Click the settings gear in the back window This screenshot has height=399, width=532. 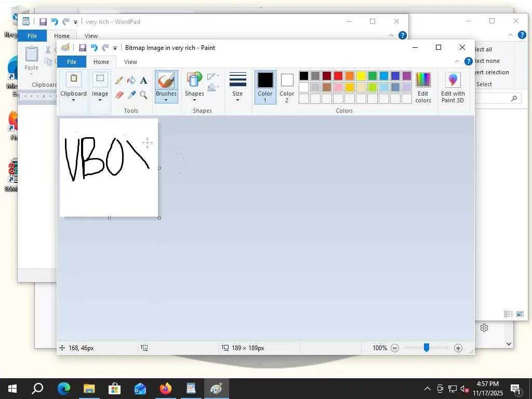[484, 328]
